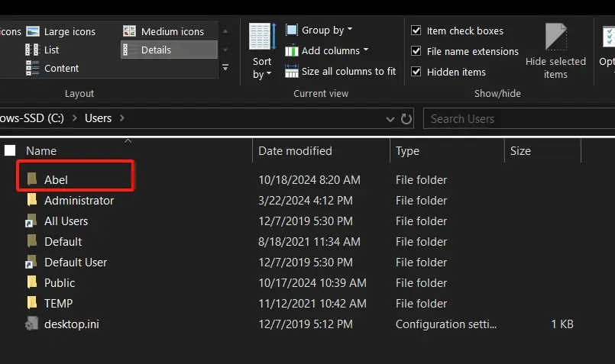Click the desktop.ini file icon
The image size is (615, 364).
click(32, 324)
